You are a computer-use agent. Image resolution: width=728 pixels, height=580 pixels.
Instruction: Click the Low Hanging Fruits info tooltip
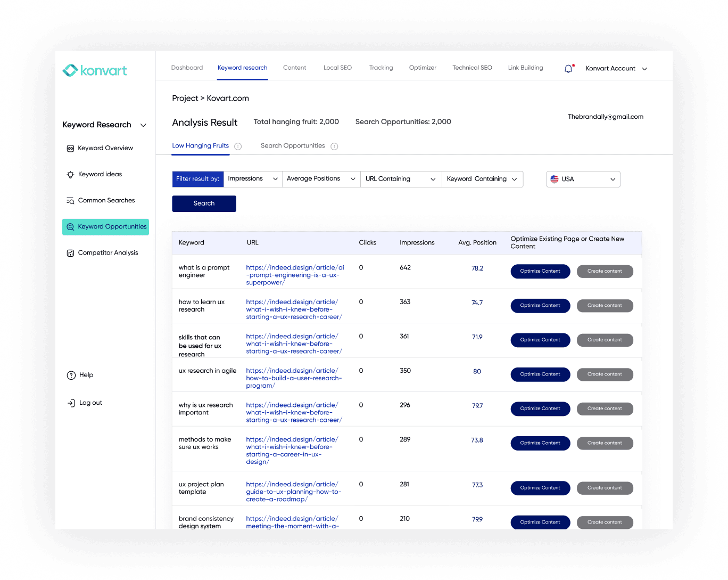[x=238, y=146]
